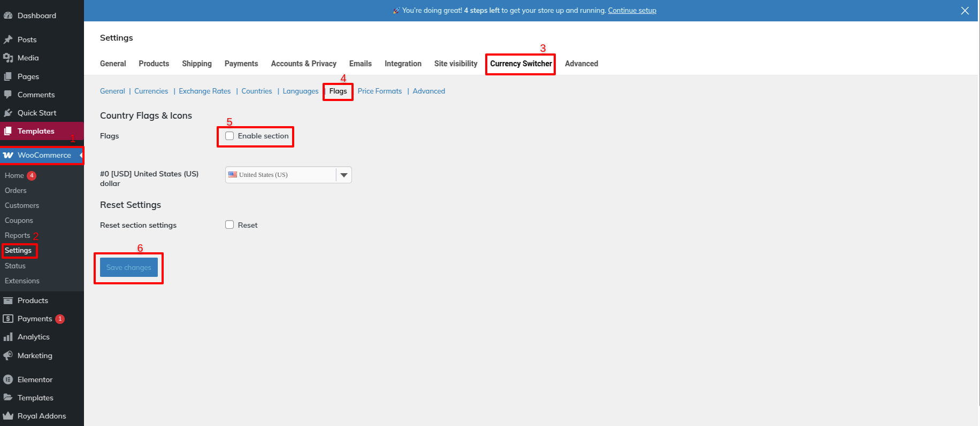The width and height of the screenshot is (980, 426).
Task: Click the Marketing megaphone icon
Action: 8,355
